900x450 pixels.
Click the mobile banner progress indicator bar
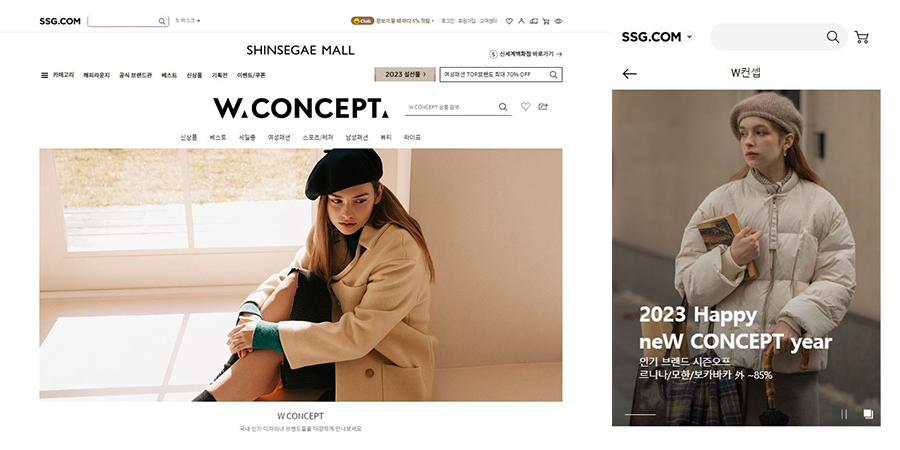[x=640, y=414]
